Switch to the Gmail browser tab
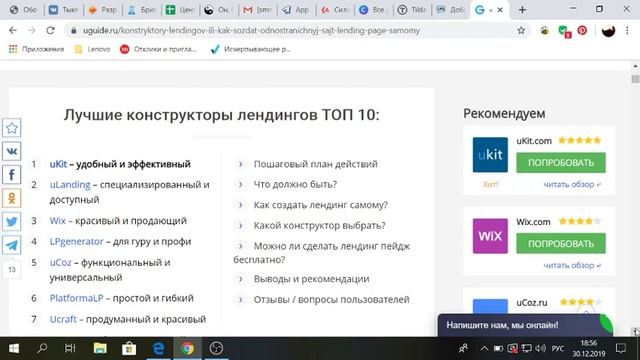The image size is (640, 360). point(257,10)
